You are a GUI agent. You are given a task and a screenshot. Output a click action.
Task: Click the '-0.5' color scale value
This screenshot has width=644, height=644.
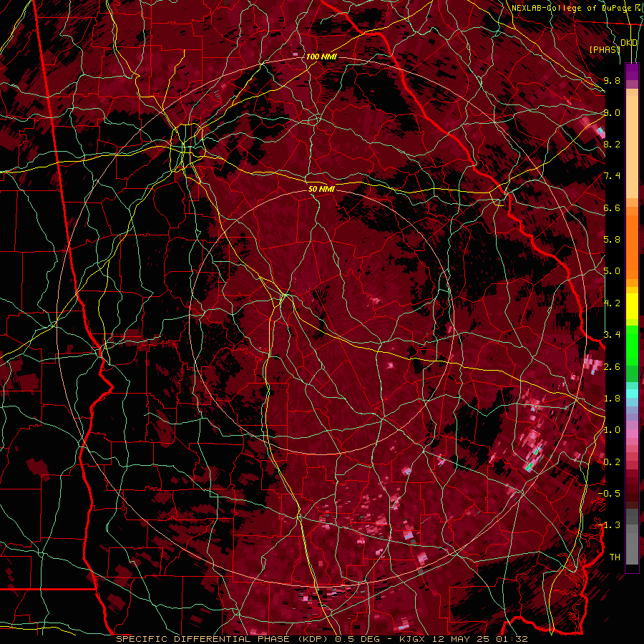tap(609, 494)
